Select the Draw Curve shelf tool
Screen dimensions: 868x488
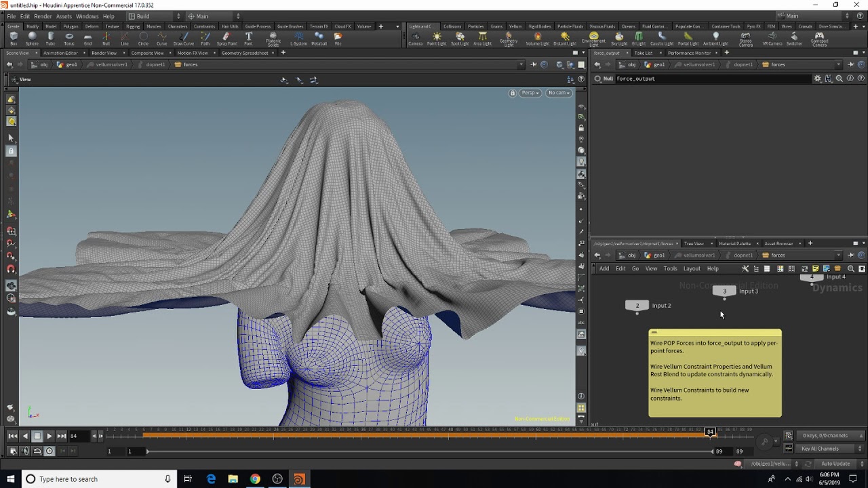click(183, 39)
